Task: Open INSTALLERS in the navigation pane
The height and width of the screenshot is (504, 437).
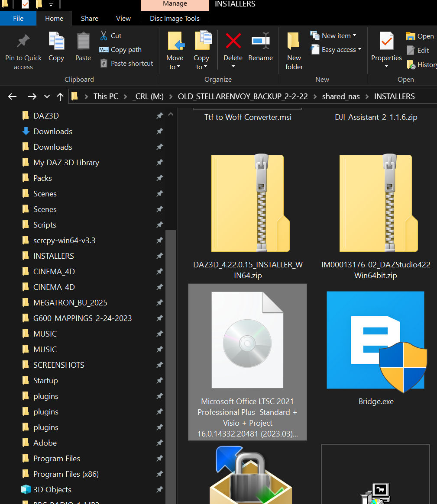Action: click(53, 256)
